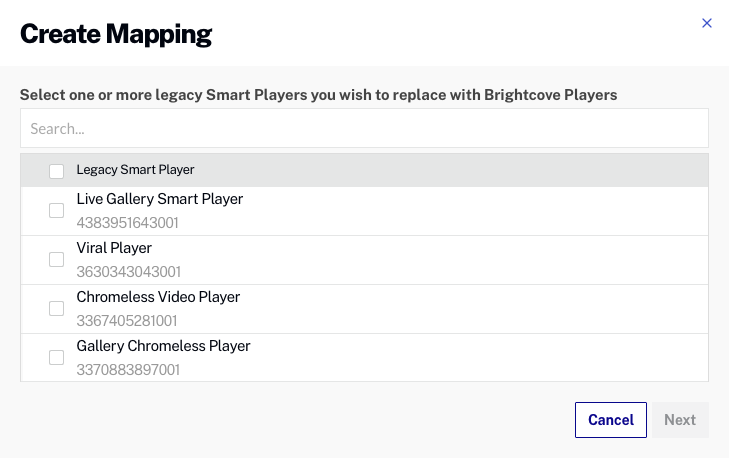729x458 pixels.
Task: Click the Gallery Chromeless Player label
Action: click(163, 346)
